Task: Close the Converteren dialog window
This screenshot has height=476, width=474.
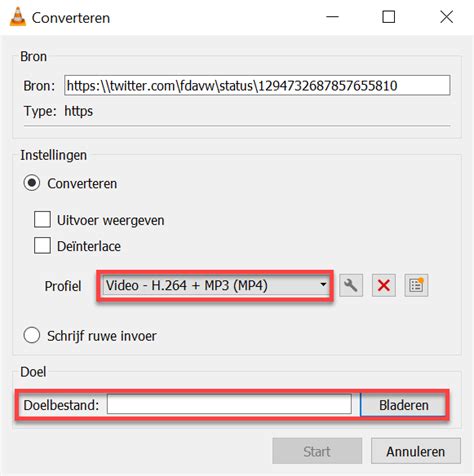Action: click(446, 17)
